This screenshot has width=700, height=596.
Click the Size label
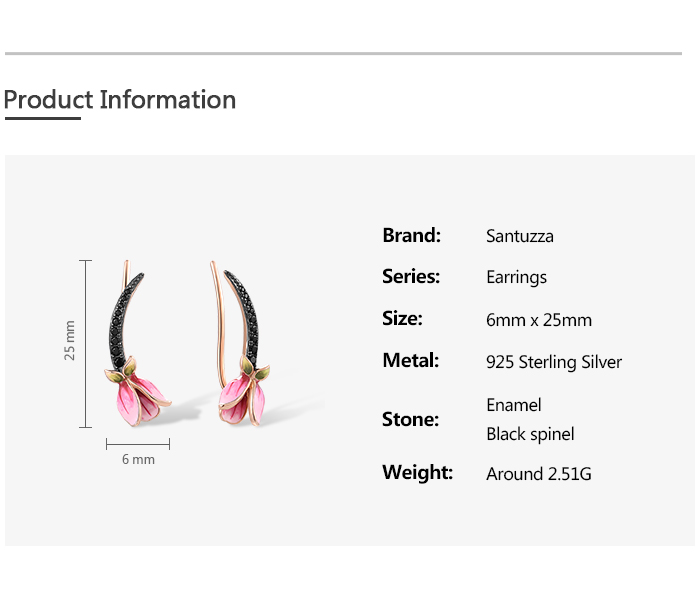click(402, 318)
